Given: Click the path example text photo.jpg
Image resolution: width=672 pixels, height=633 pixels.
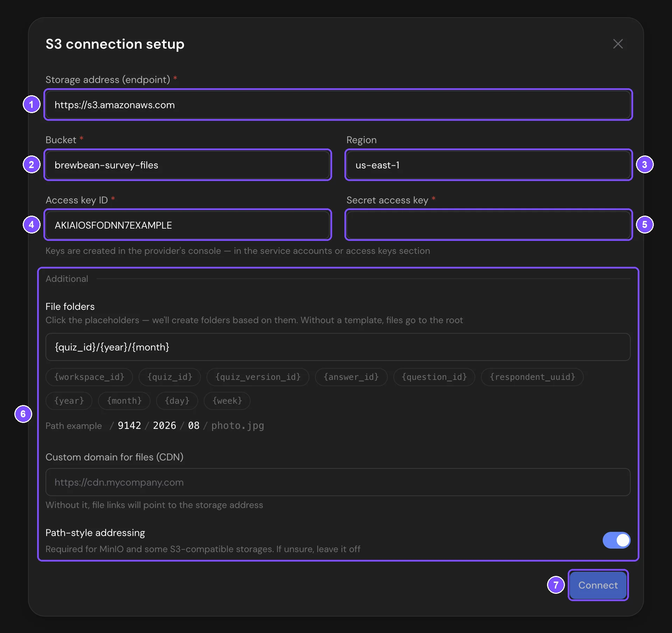Looking at the screenshot, I should tap(238, 426).
